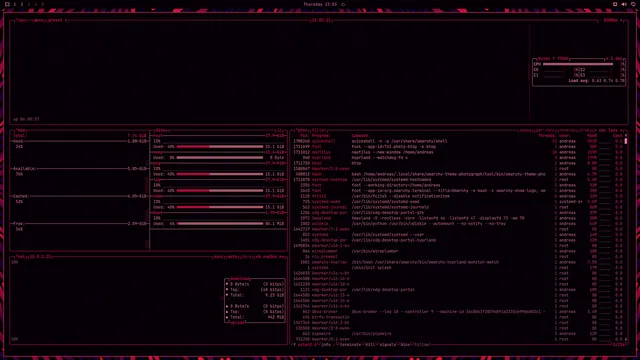Image resolution: width=640 pixels, height=360 pixels.
Task: Click the Threads column header
Action: pyautogui.click(x=547, y=136)
